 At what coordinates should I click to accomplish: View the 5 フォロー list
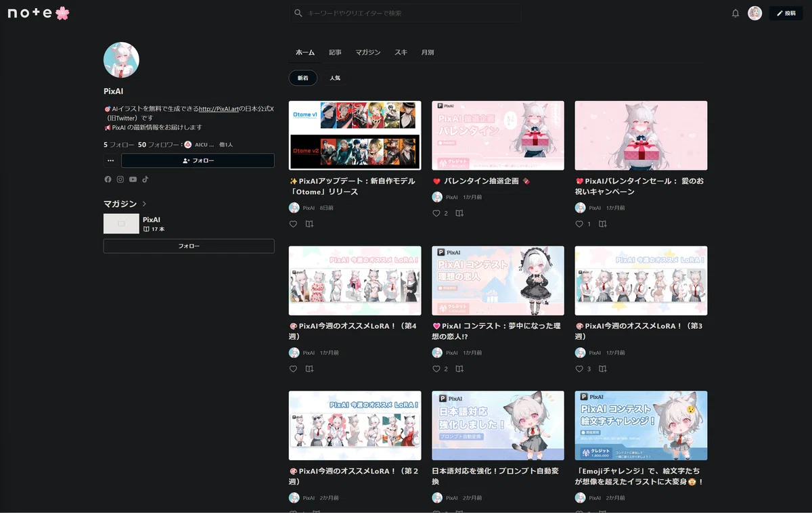[118, 145]
